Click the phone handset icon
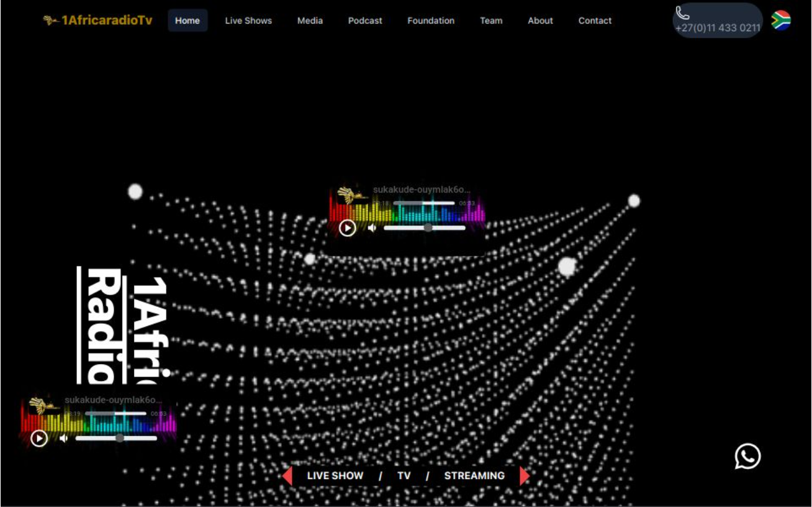 tap(682, 13)
